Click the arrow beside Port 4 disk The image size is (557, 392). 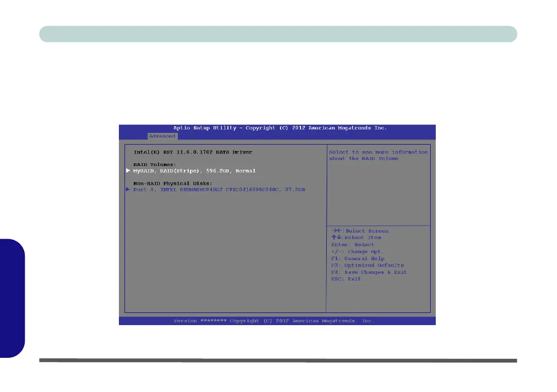coord(128,189)
